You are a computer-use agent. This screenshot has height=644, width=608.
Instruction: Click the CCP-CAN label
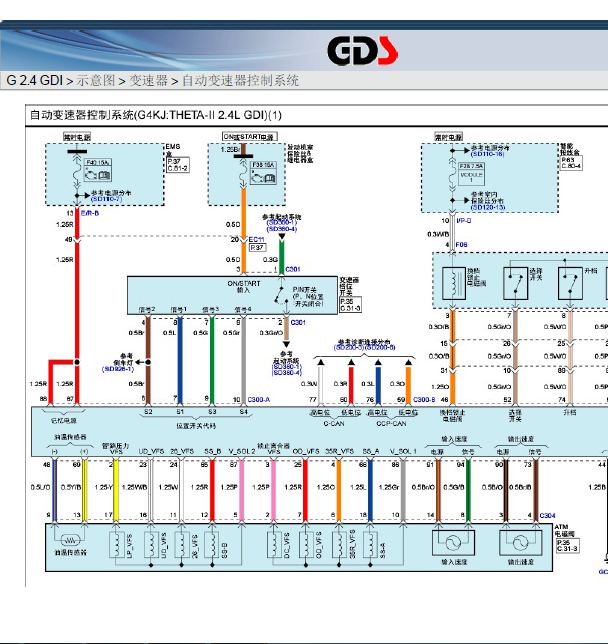tap(391, 423)
